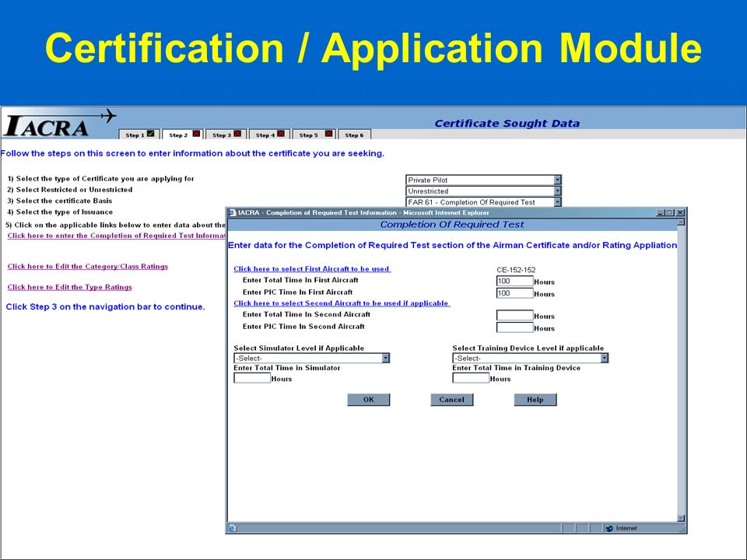Click the Cancel button
747x560 pixels.
(x=451, y=400)
